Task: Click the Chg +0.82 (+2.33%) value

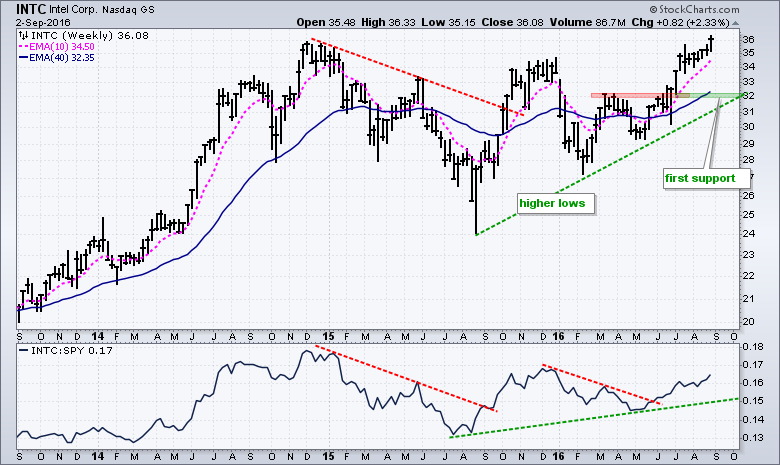Action: [x=681, y=22]
